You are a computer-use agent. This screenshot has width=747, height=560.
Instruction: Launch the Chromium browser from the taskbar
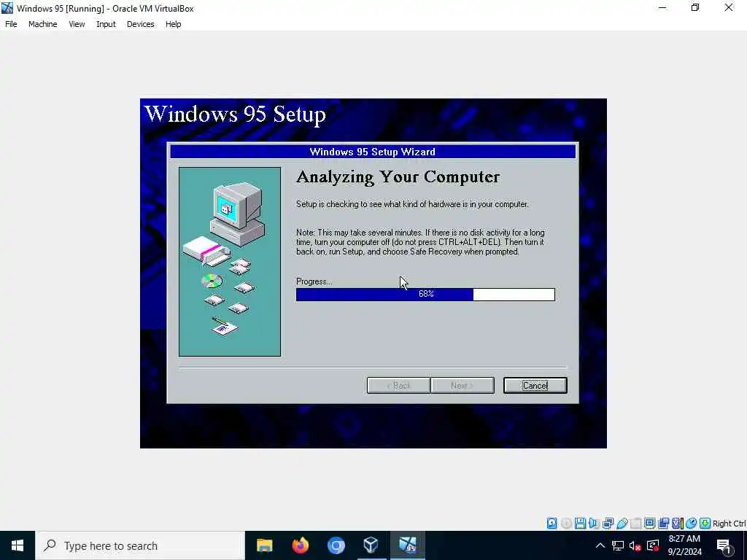click(336, 545)
